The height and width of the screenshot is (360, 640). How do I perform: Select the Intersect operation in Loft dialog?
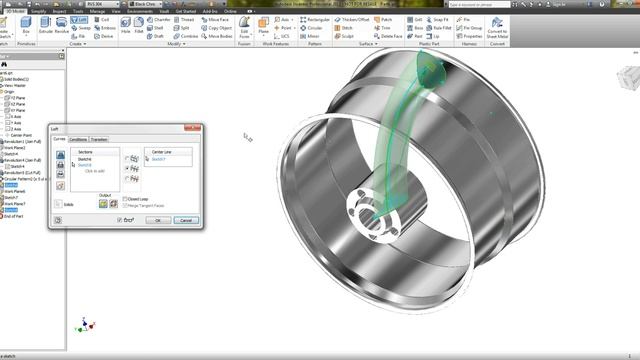pos(60,174)
